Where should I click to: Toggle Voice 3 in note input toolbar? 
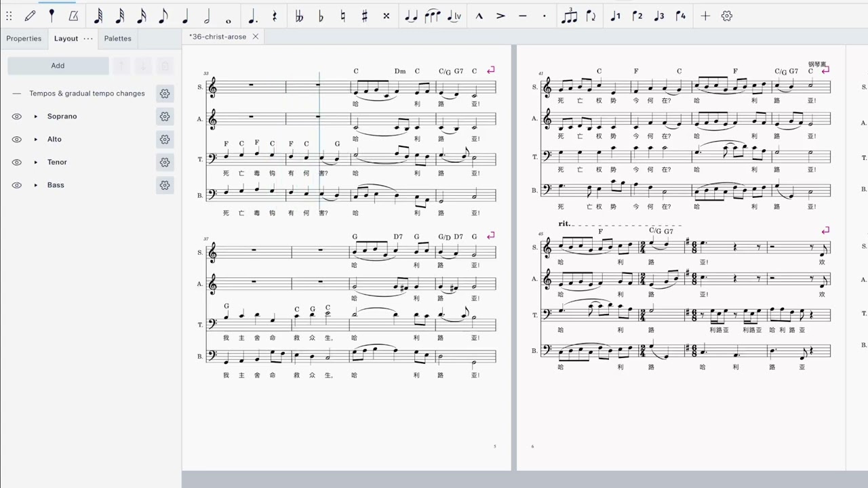click(x=658, y=16)
